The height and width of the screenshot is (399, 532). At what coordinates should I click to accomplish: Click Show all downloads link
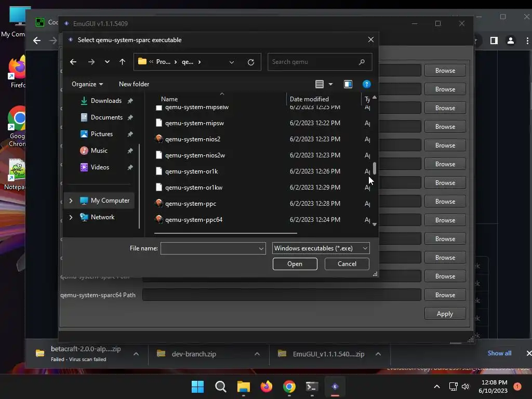499,353
